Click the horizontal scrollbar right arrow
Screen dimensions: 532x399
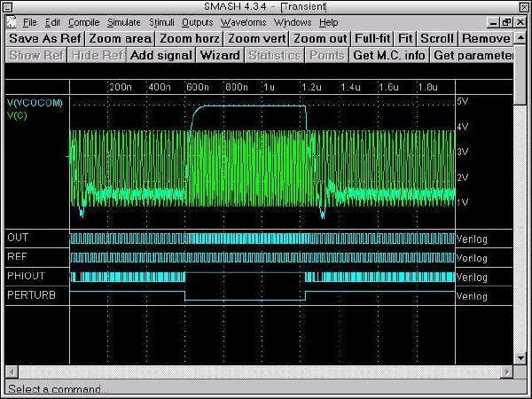(507, 371)
